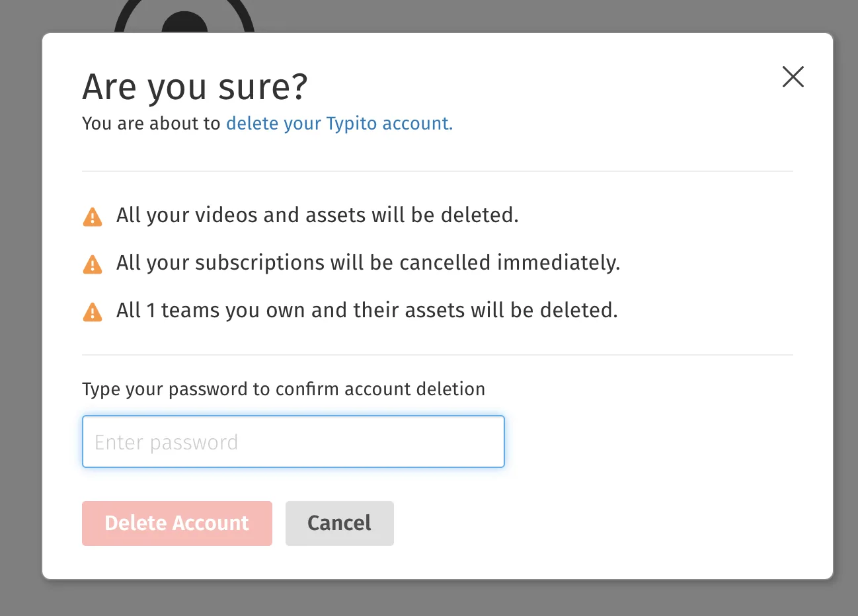Image resolution: width=858 pixels, height=616 pixels.
Task: Click warning triangle next to subscriptions cancelled message
Action: coord(93,264)
